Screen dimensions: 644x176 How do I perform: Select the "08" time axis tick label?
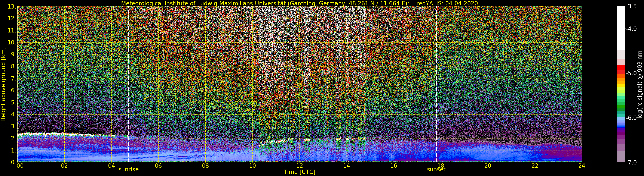[205, 166]
